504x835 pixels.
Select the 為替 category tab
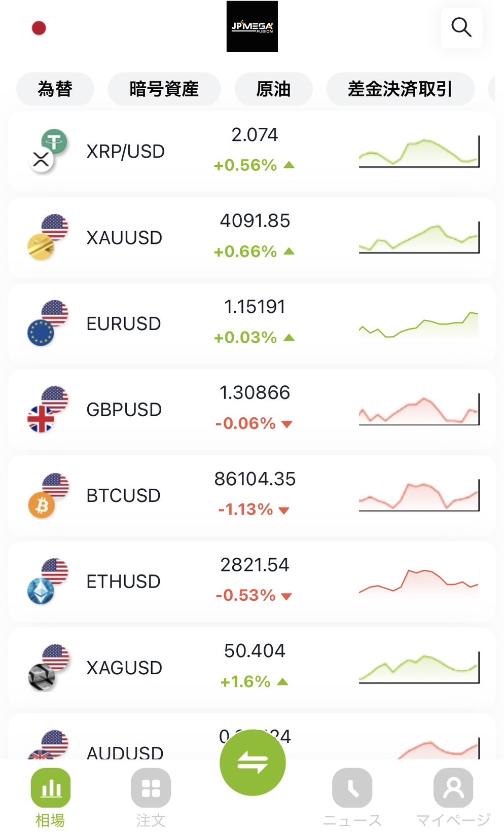pyautogui.click(x=55, y=89)
